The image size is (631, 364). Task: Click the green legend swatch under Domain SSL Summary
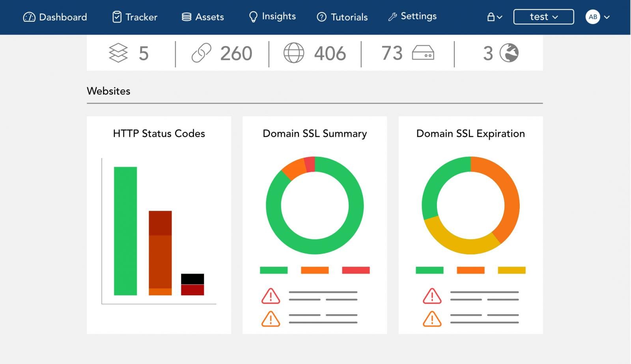pos(273,270)
